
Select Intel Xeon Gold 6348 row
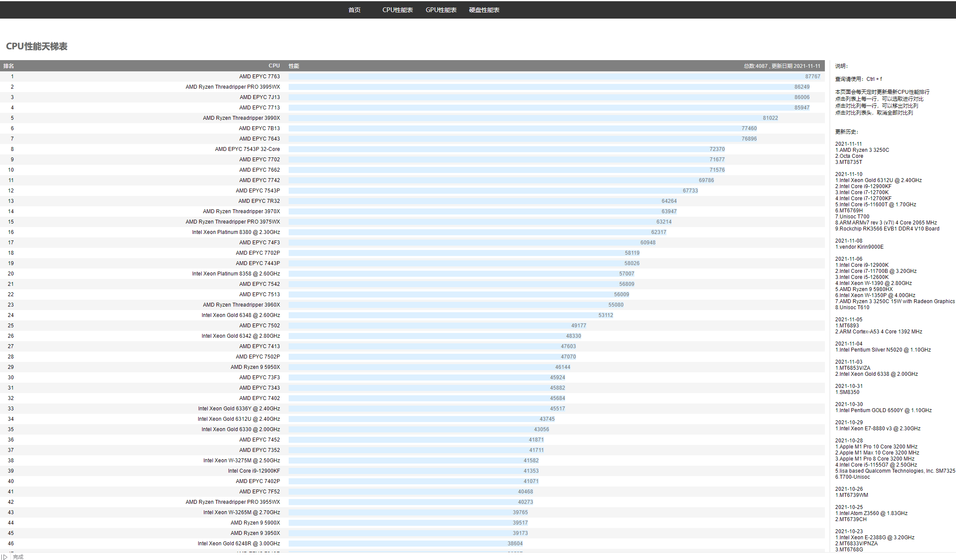412,315
